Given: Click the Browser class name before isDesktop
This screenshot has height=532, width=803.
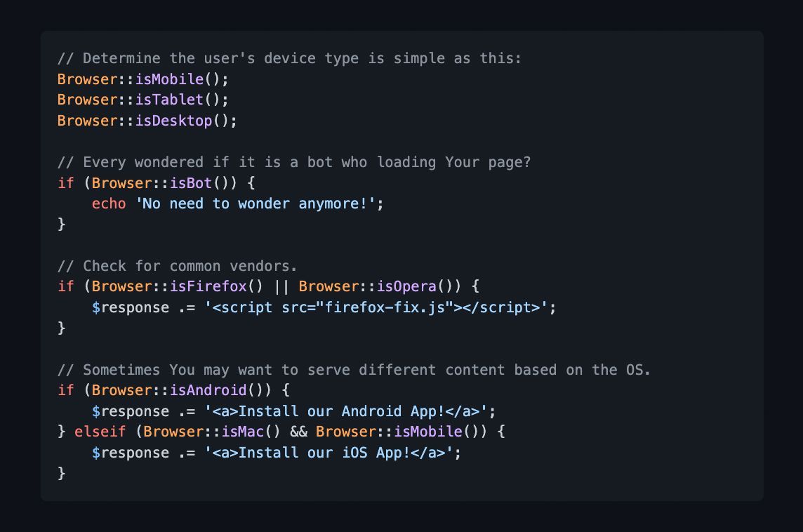Looking at the screenshot, I should tap(88, 121).
